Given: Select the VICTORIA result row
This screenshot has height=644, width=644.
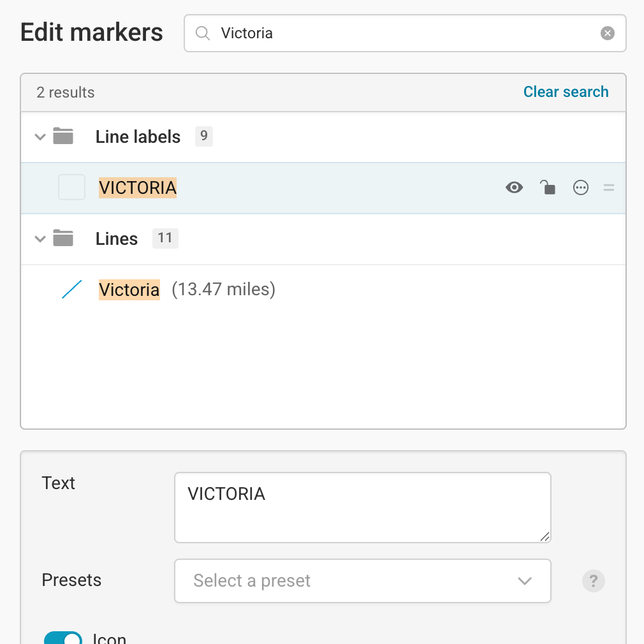Looking at the screenshot, I should pyautogui.click(x=137, y=187).
